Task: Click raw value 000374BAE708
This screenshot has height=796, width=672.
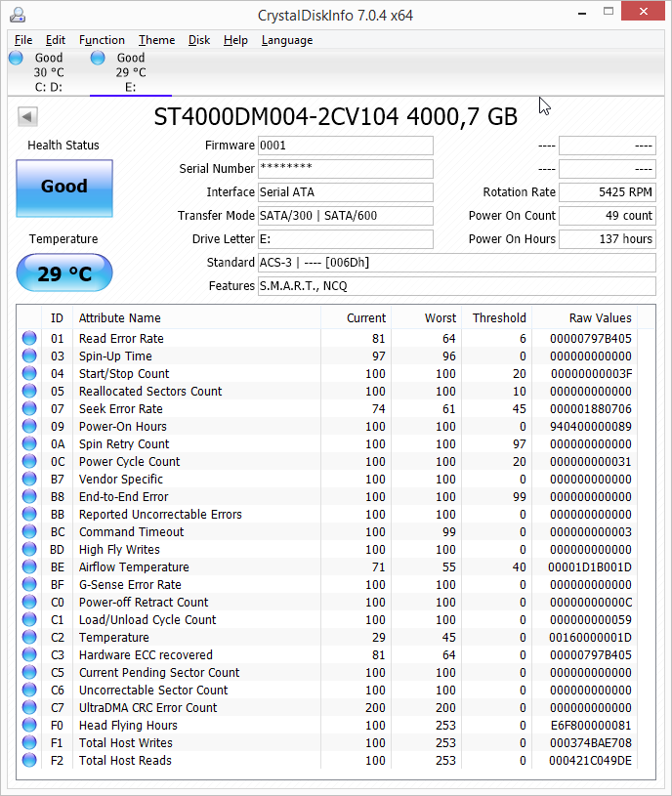Action: (x=590, y=742)
